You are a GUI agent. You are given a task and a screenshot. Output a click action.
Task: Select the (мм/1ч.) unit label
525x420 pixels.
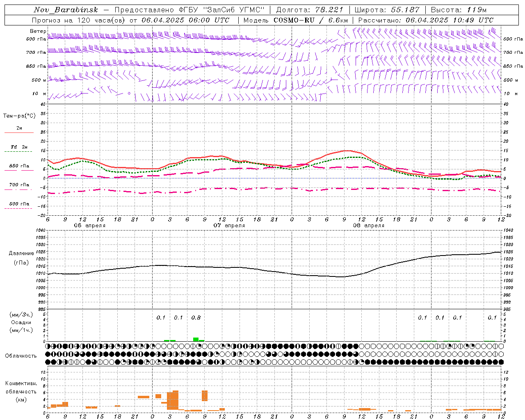(x=21, y=330)
